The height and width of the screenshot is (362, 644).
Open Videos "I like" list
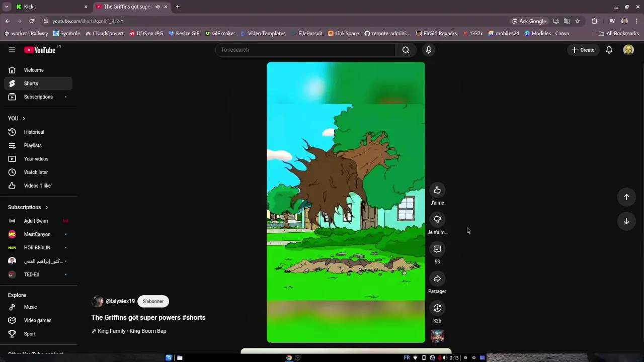[38, 186]
